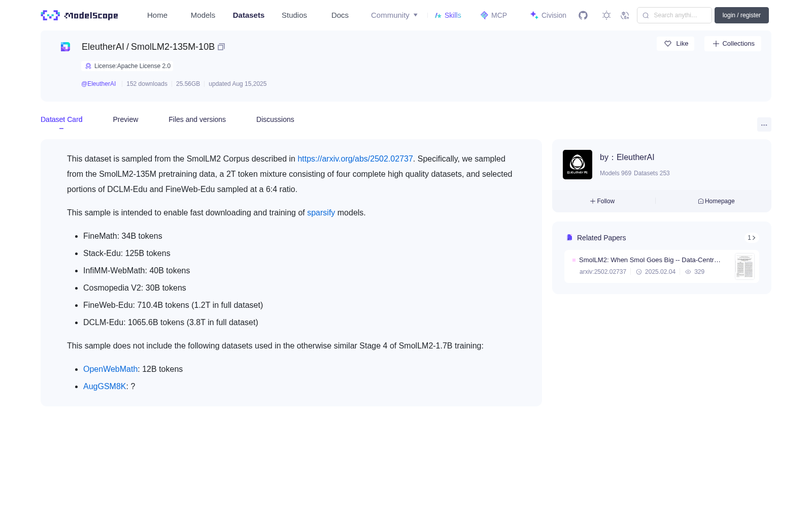Open the MCP page
Viewport: 812px width, 508px height.
494,15
